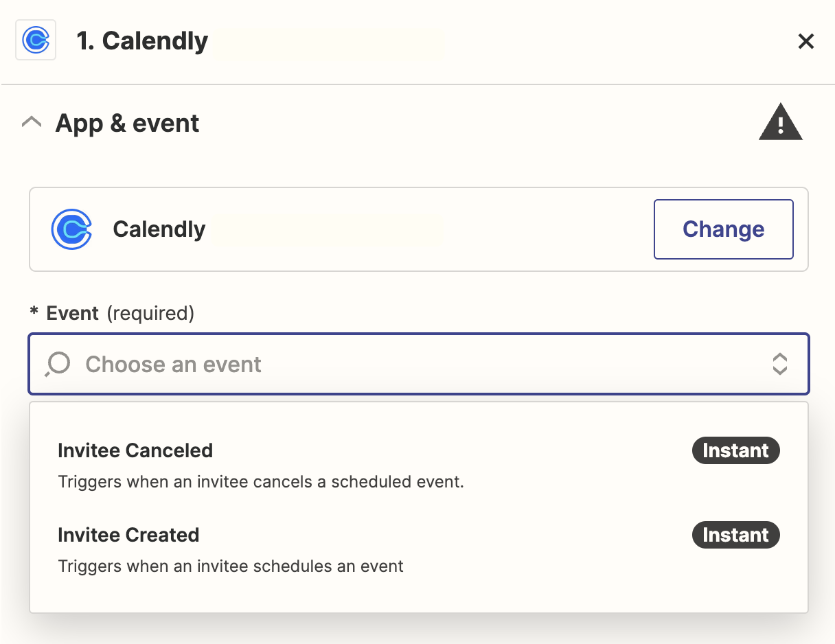This screenshot has width=835, height=644.
Task: Click the required asterisk next to Event
Action: pyautogui.click(x=34, y=314)
